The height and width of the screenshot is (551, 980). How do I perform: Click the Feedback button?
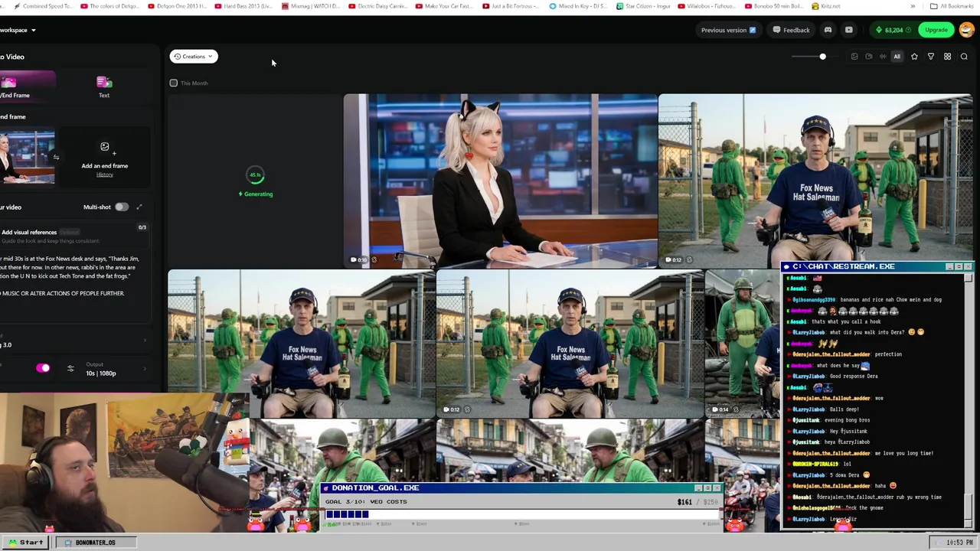pos(791,30)
